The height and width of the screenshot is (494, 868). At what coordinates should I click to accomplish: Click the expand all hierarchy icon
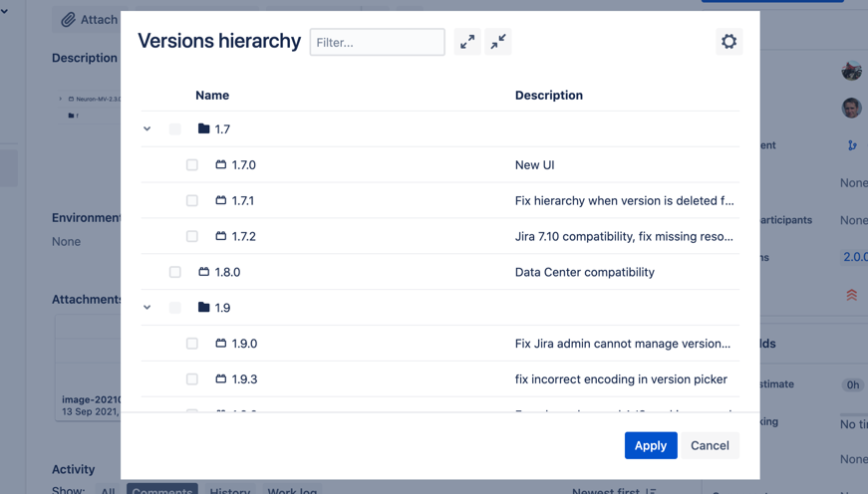tap(467, 42)
